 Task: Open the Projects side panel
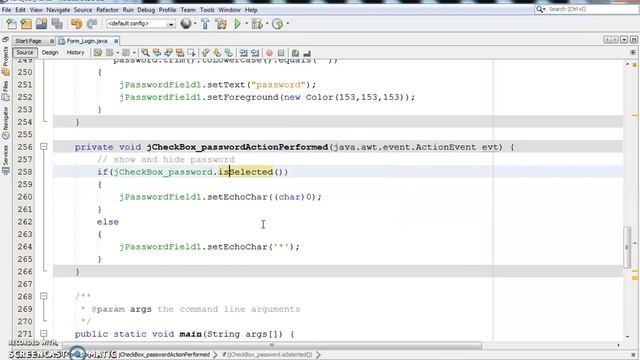[5, 61]
